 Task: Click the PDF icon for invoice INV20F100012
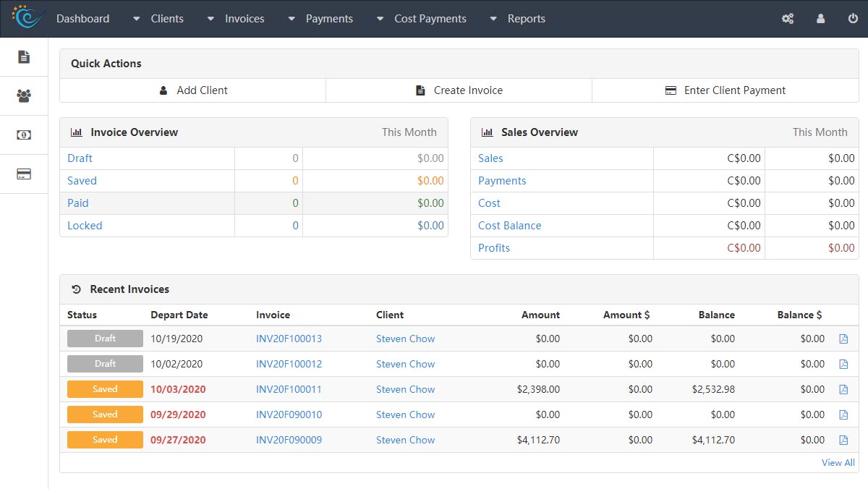click(x=843, y=364)
